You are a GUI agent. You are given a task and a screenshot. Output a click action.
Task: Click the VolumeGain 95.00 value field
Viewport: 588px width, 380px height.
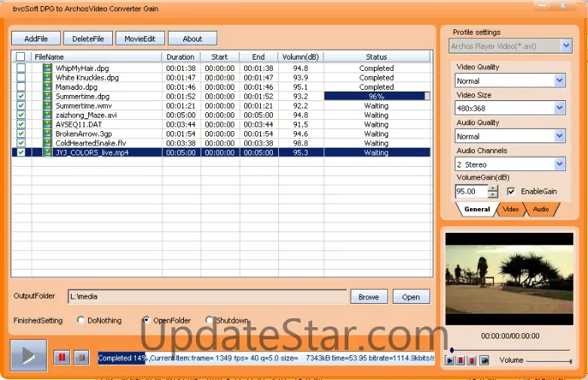(x=471, y=192)
